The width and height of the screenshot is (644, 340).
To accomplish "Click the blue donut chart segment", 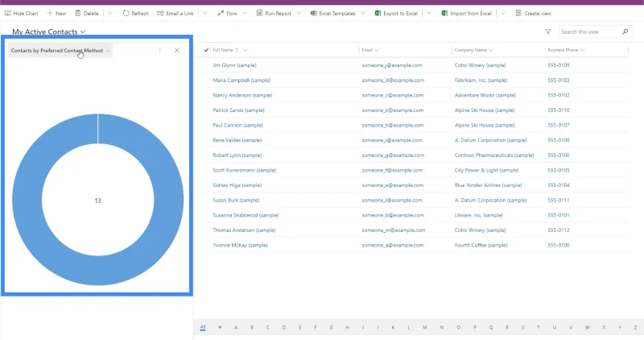I will (x=27, y=200).
